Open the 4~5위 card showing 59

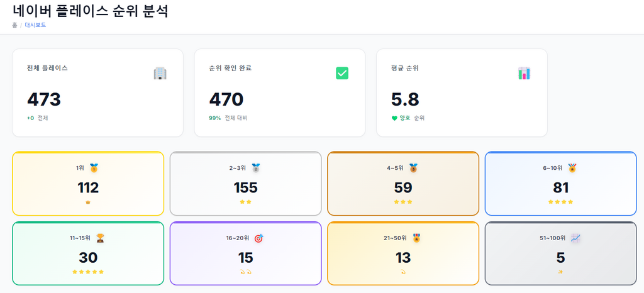(x=403, y=184)
